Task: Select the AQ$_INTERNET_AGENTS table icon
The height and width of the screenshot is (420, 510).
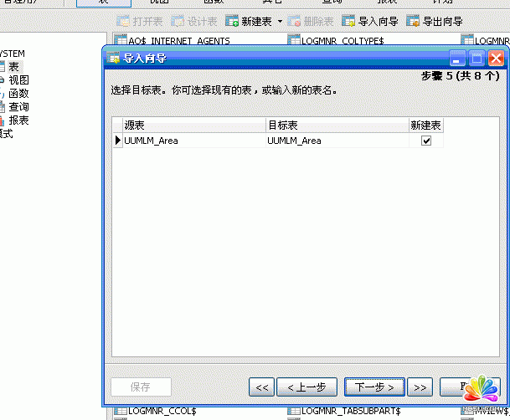Action: pyautogui.click(x=120, y=40)
